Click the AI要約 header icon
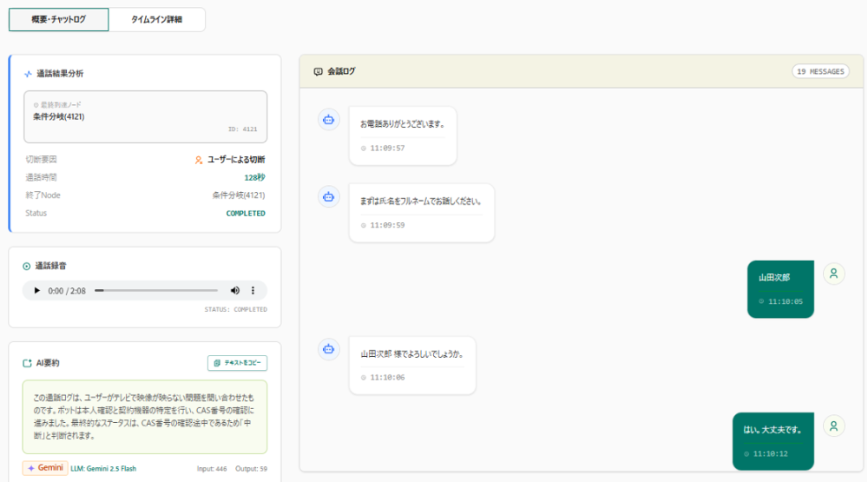Image resolution: width=868 pixels, height=482 pixels. [x=27, y=363]
